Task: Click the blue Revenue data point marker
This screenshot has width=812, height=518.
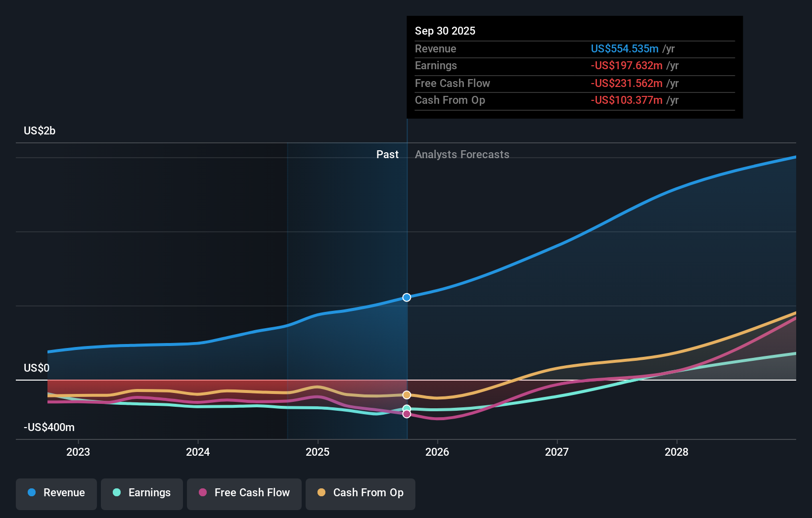Action: click(x=406, y=297)
